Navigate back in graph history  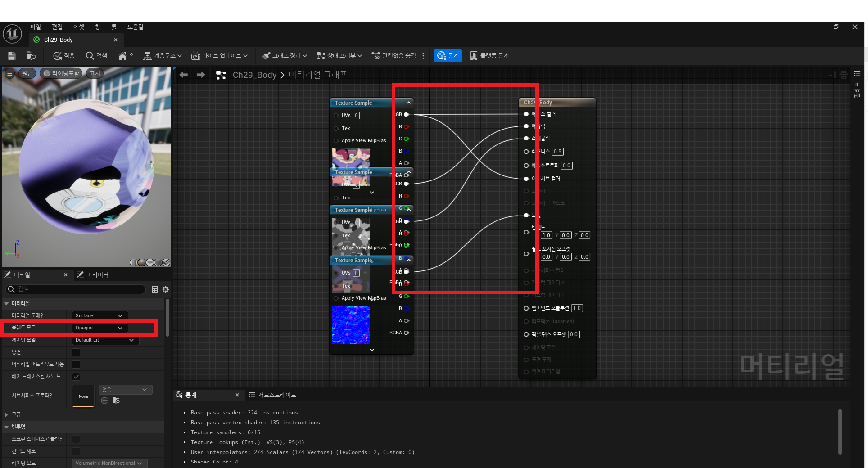(x=183, y=75)
